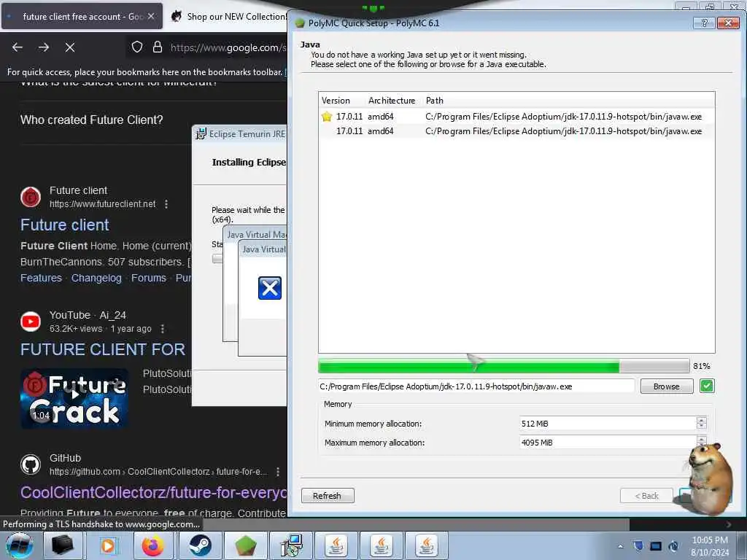Screen dimensions: 747x560
Task: Click the Refresh button in PolyMC setup
Action: pos(328,496)
